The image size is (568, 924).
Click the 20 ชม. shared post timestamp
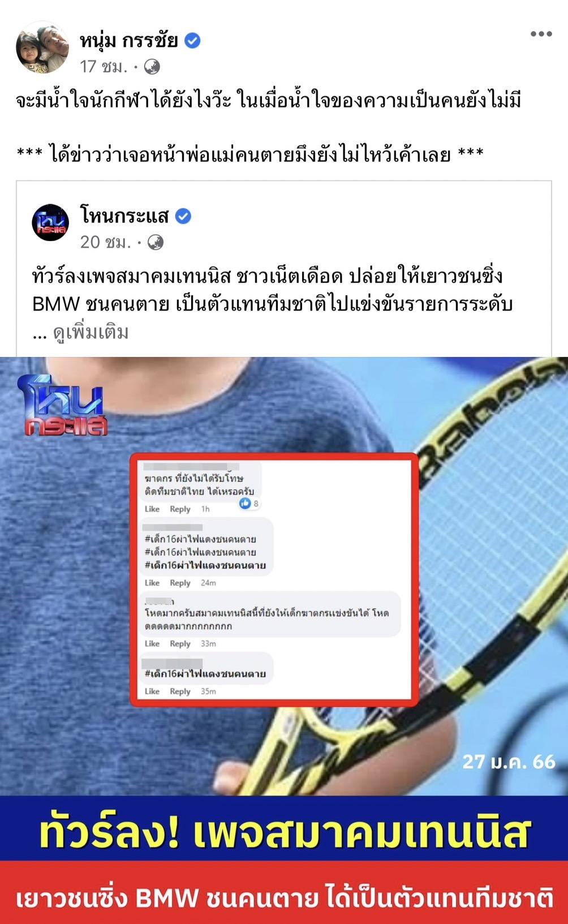coord(105,242)
